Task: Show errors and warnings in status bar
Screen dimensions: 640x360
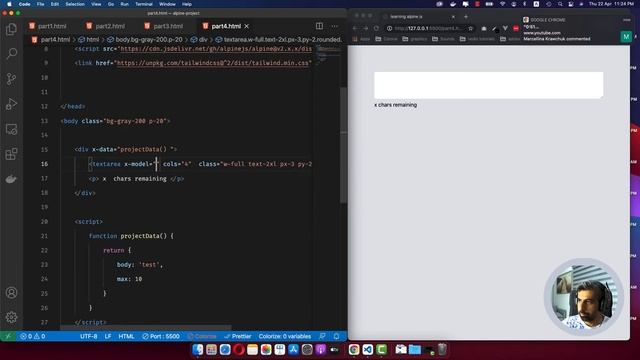Action: [x=33, y=336]
